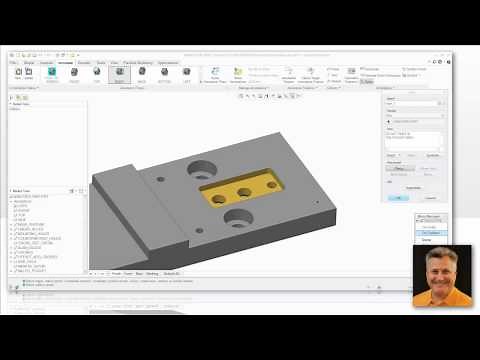Switch to the Flexible Modeling tab
Viewport: 480px width, 360px height.
138,63
